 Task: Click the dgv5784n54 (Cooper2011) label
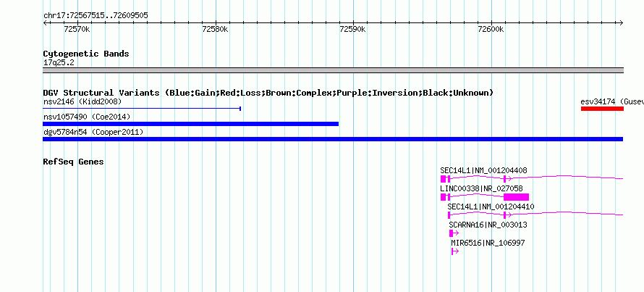coord(93,132)
